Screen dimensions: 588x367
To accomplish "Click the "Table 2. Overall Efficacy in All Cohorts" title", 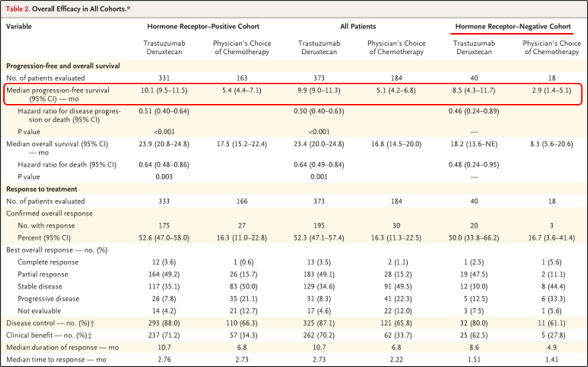I will (x=68, y=9).
